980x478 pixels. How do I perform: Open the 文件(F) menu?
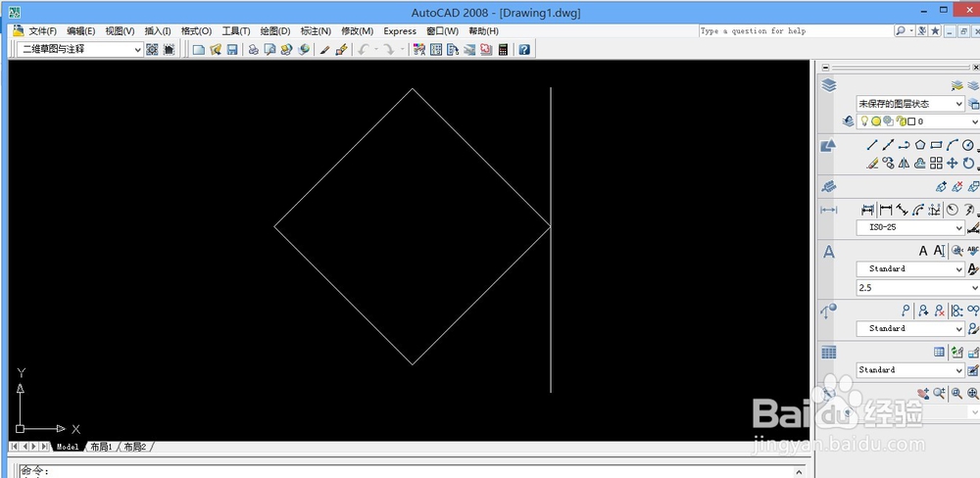pyautogui.click(x=42, y=31)
